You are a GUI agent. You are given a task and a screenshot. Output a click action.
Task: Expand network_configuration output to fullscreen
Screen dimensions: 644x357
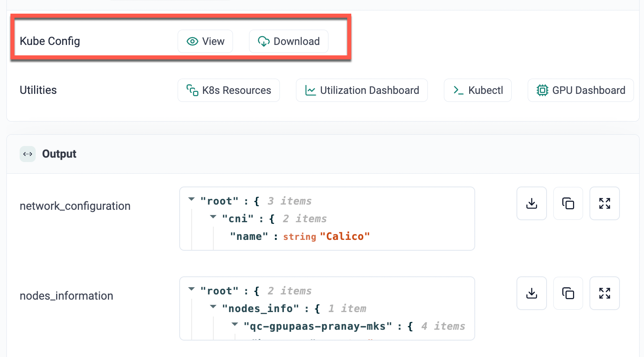click(x=604, y=203)
